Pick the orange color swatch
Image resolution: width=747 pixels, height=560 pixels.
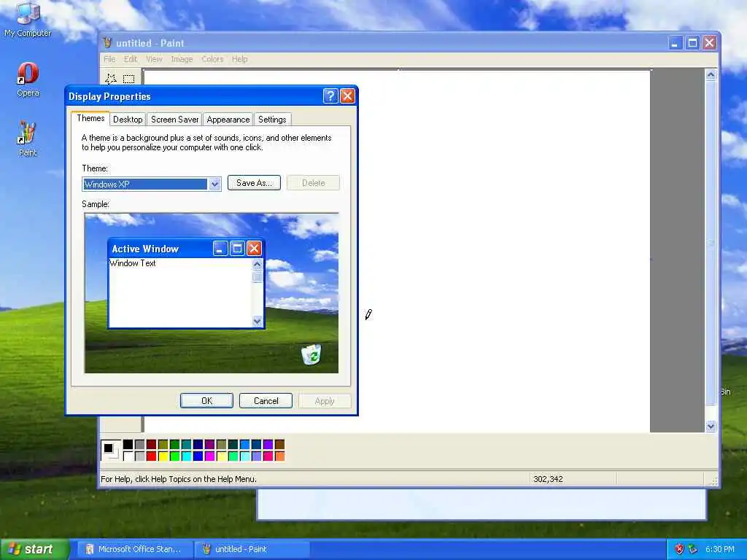click(279, 456)
